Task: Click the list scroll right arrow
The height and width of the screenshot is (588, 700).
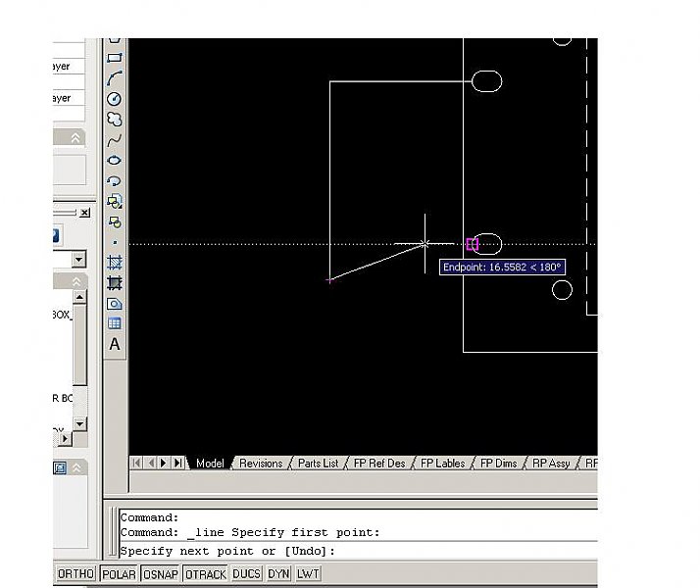Action: pos(65,438)
